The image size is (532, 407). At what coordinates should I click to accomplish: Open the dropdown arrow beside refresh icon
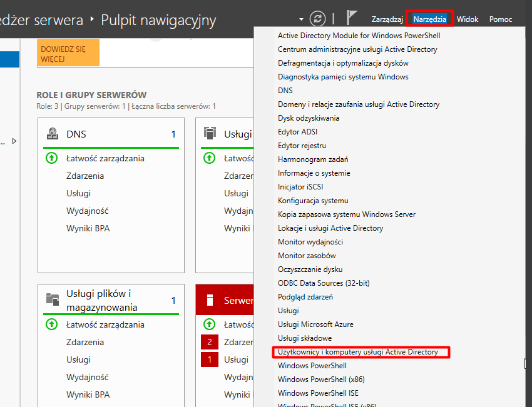pos(301,19)
